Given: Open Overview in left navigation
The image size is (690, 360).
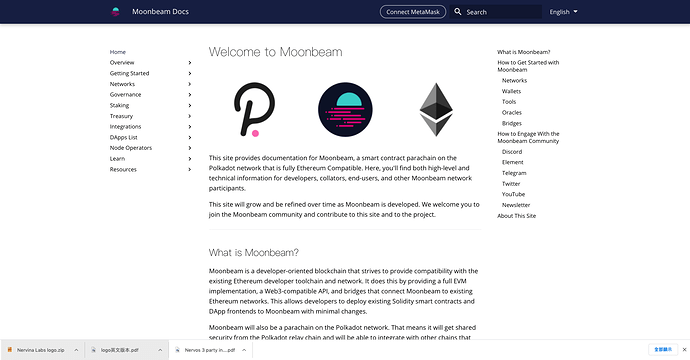Looking at the screenshot, I should click(x=122, y=62).
